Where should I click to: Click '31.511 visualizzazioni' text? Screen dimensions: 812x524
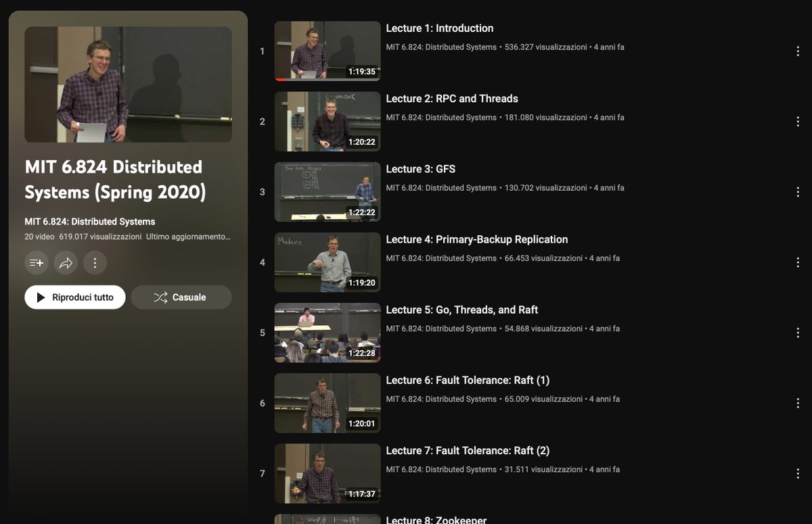(543, 469)
